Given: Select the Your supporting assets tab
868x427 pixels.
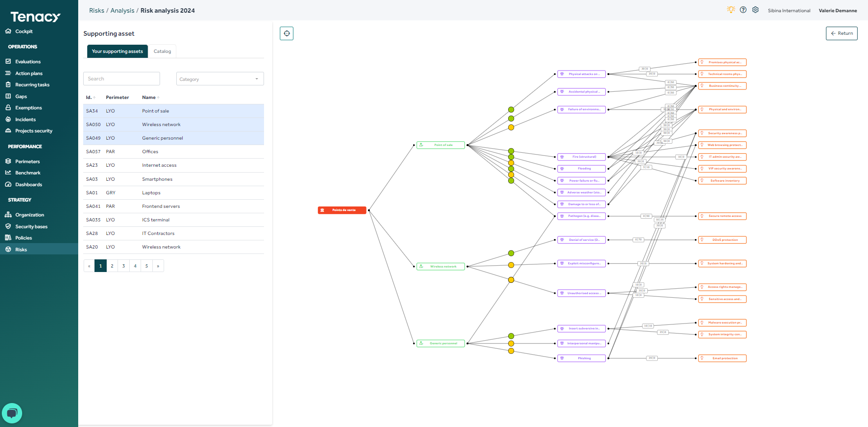Looking at the screenshot, I should pyautogui.click(x=117, y=51).
